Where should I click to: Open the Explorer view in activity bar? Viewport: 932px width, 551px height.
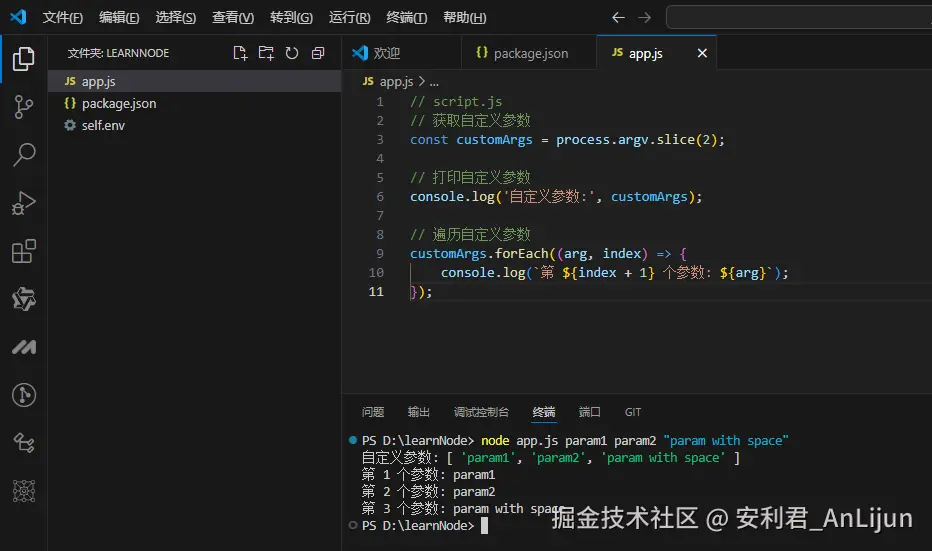click(x=24, y=58)
